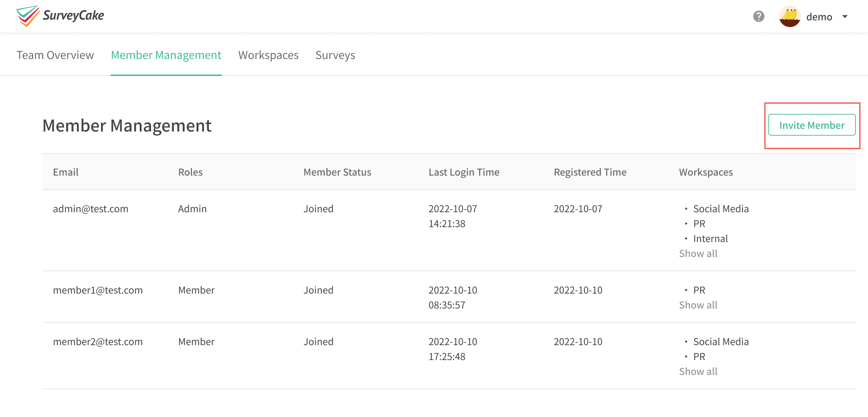Screen dimensions: 868x417
Task: Expand the demo account dropdown arrow
Action: 845,16
